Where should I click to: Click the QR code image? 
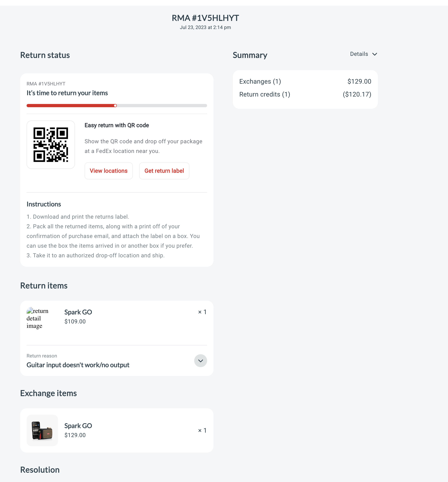pyautogui.click(x=51, y=145)
